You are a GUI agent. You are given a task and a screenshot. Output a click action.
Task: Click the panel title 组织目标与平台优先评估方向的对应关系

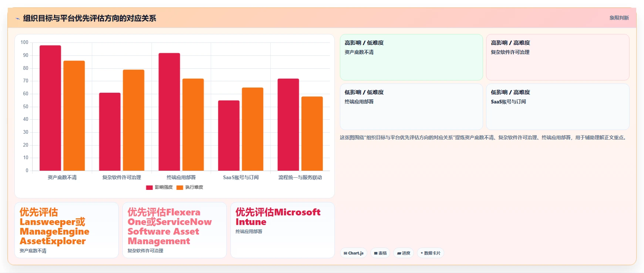click(90, 18)
